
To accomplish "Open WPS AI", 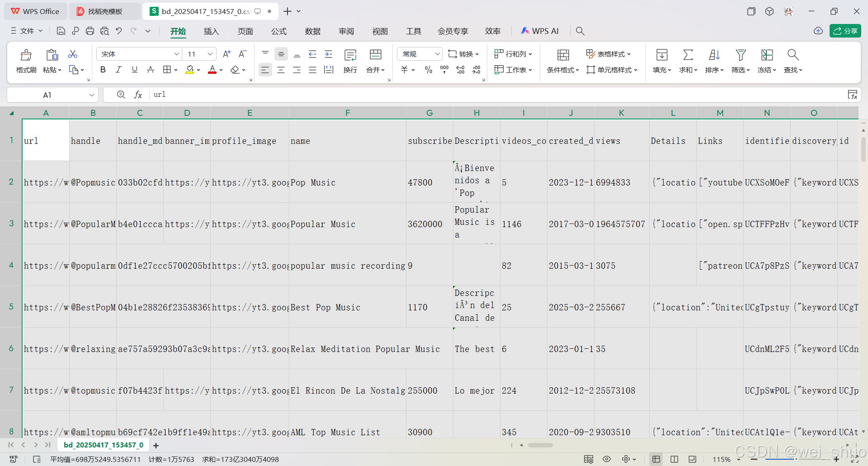I will [540, 31].
